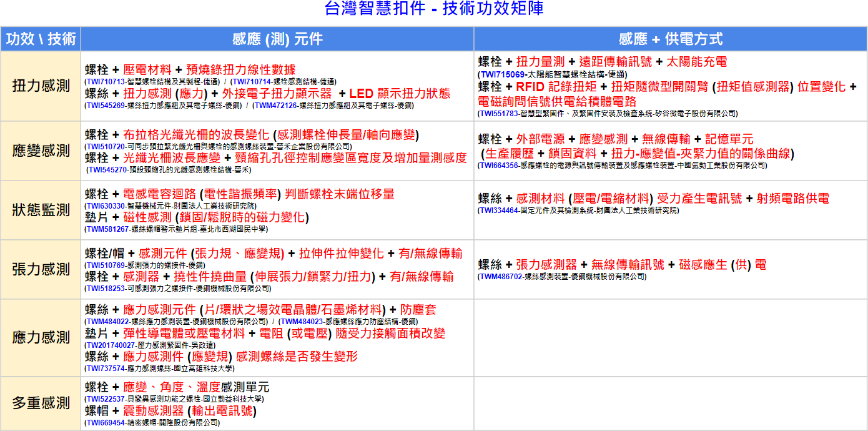The width and height of the screenshot is (868, 431).
Task: Select the 感應 + 供電方式 column header
Action: click(671, 39)
